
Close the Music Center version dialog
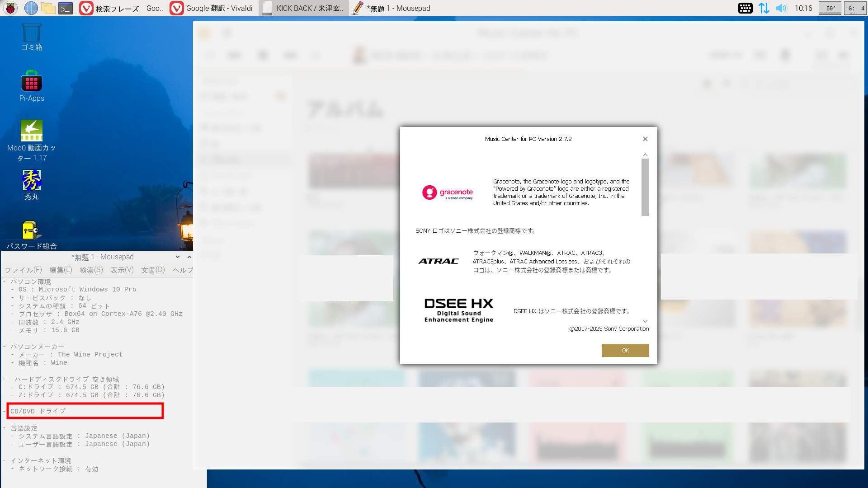click(x=645, y=139)
